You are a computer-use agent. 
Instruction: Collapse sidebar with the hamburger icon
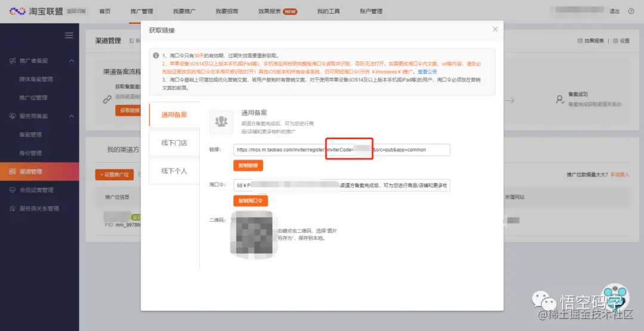69,35
